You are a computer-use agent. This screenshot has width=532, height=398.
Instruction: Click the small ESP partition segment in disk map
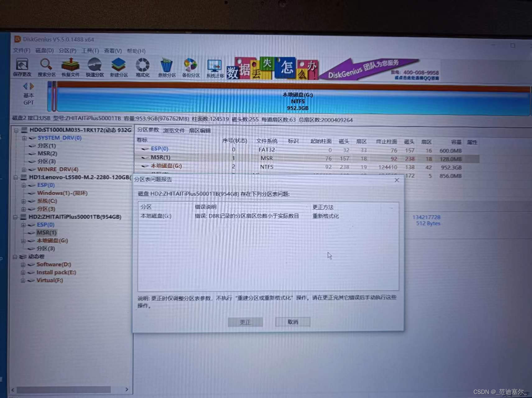(x=49, y=97)
